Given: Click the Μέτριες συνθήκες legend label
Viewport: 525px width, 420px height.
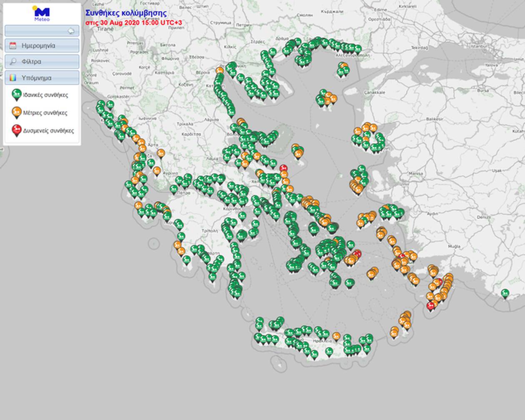Looking at the screenshot, I should coord(45,113).
